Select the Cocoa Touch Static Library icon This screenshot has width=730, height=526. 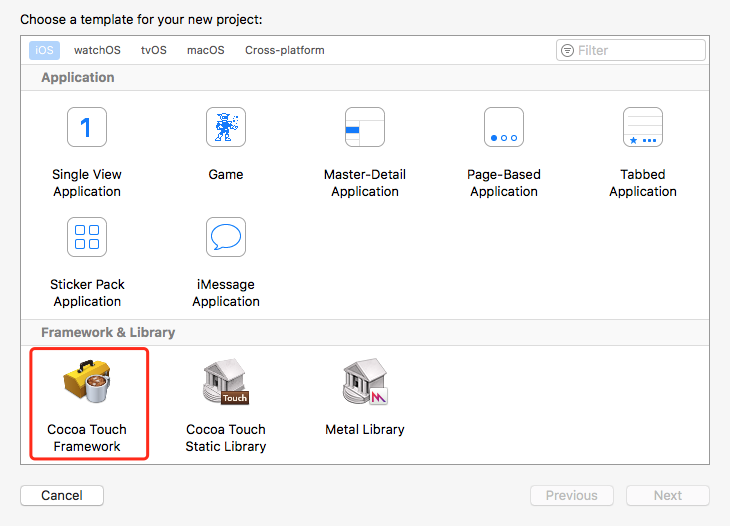(x=226, y=381)
